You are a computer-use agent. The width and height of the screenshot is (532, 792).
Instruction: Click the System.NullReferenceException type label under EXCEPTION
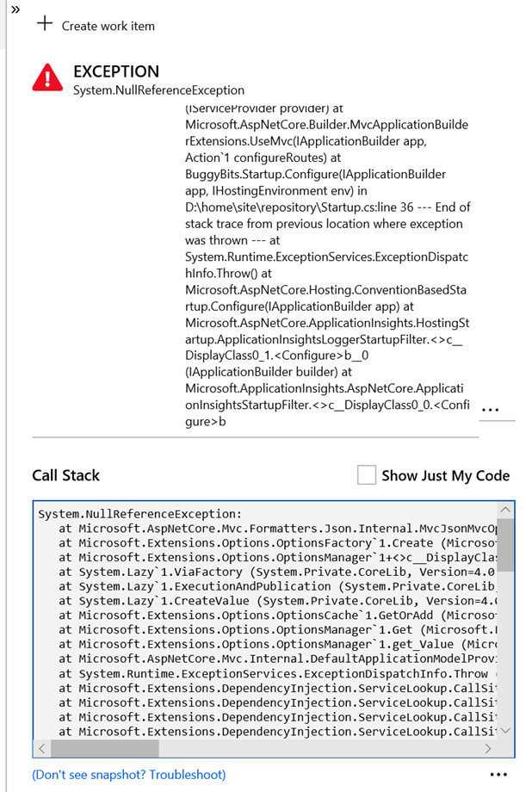(x=158, y=90)
